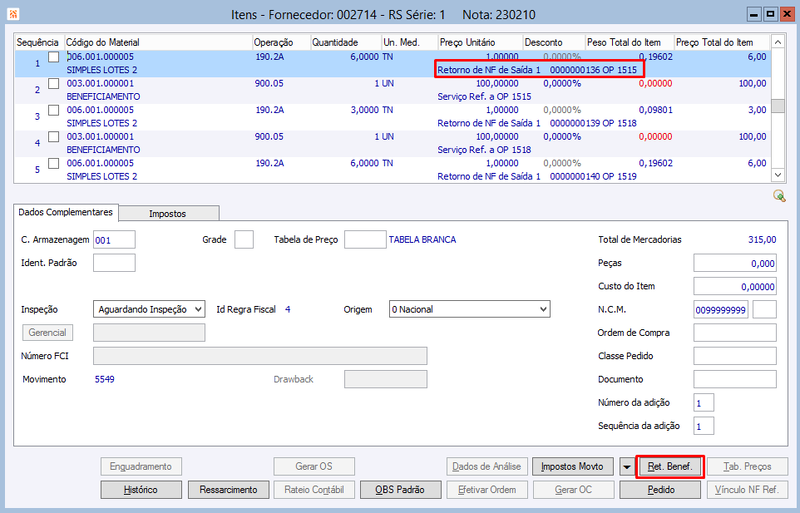Click the Gerar OS button
The width and height of the screenshot is (800, 513).
tap(314, 467)
